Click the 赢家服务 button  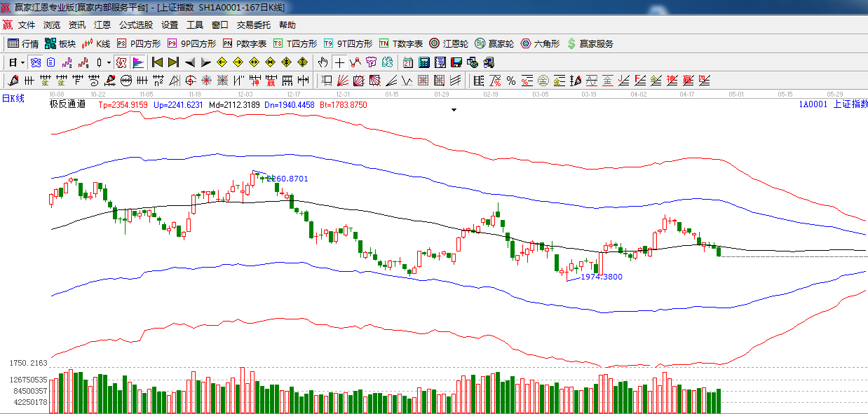[x=590, y=43]
